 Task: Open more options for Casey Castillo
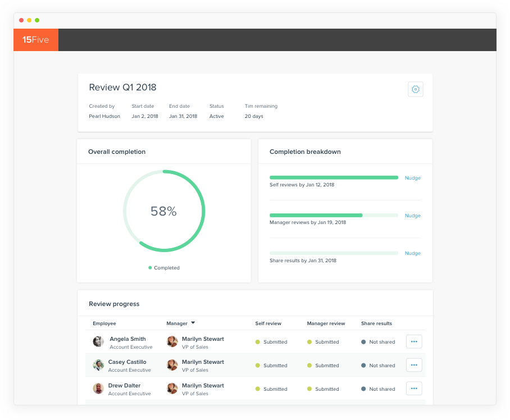tap(414, 365)
